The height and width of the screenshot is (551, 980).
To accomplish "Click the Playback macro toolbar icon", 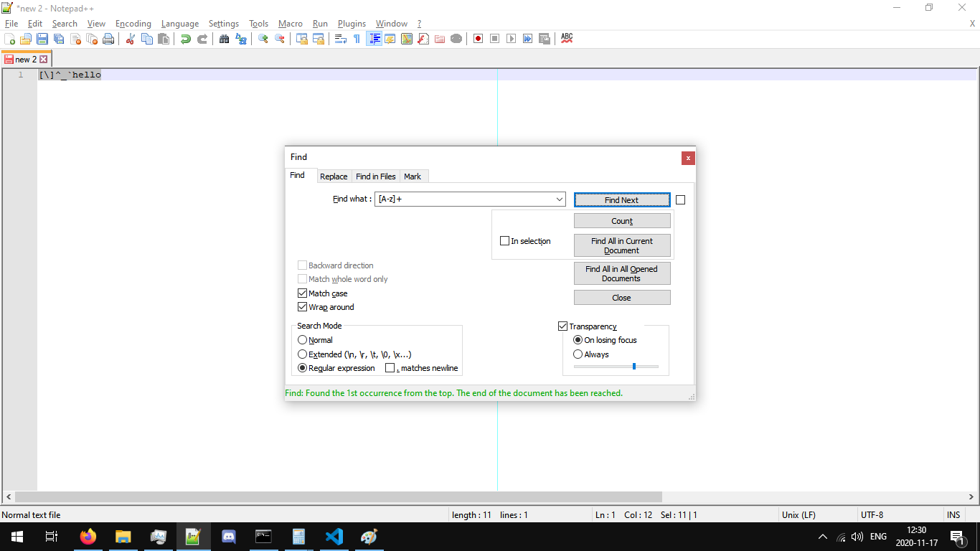I will 511,39.
